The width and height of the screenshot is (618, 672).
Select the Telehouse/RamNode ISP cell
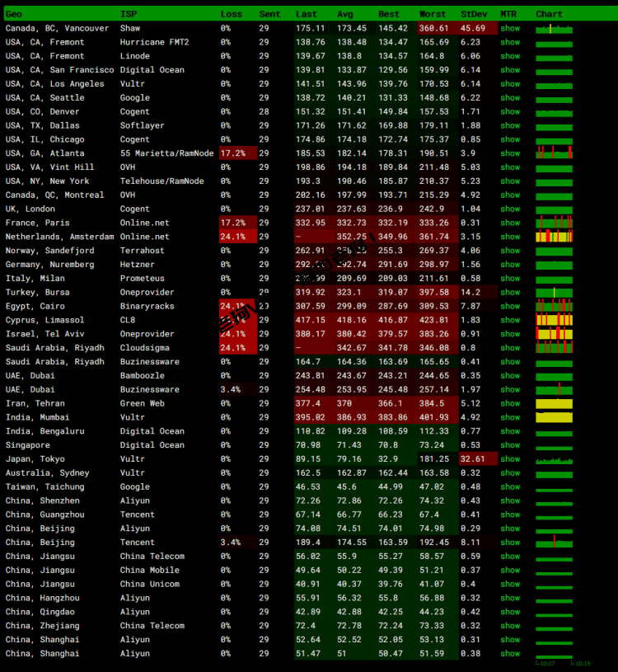(x=162, y=181)
